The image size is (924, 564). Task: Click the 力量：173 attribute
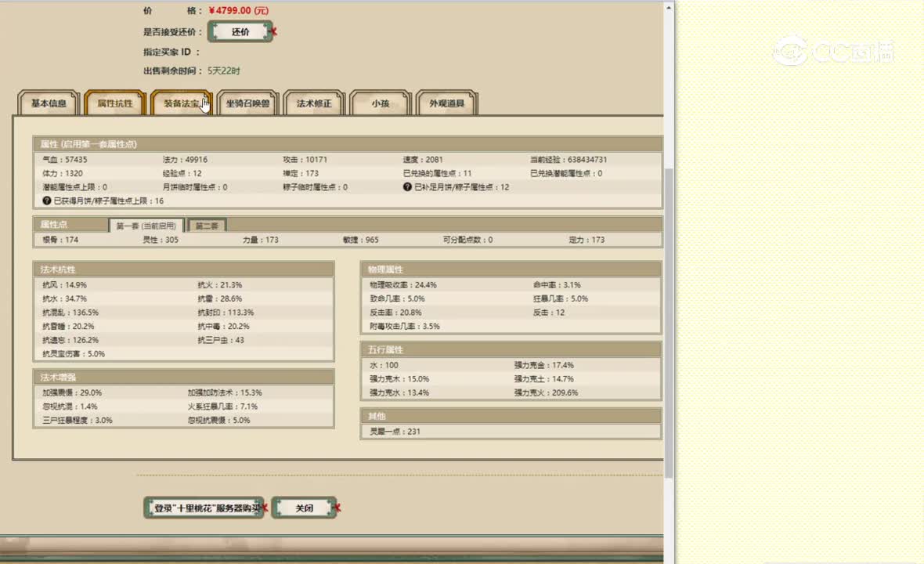pyautogui.click(x=261, y=240)
